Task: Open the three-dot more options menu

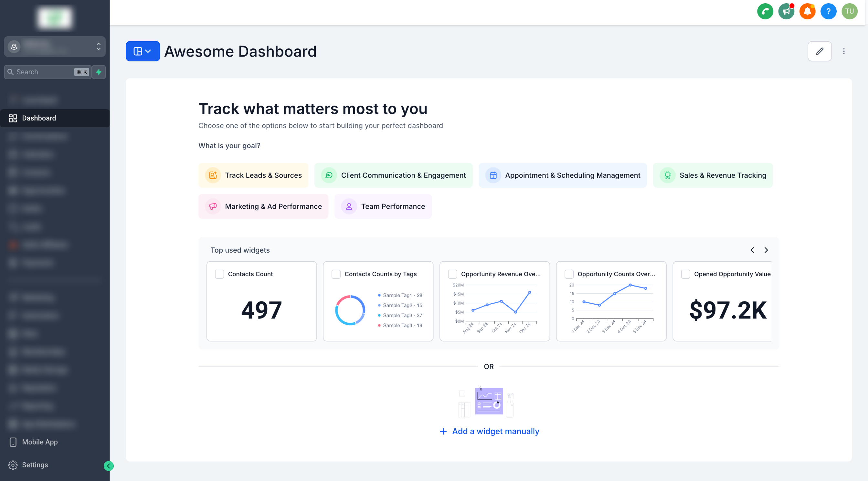Action: [844, 51]
